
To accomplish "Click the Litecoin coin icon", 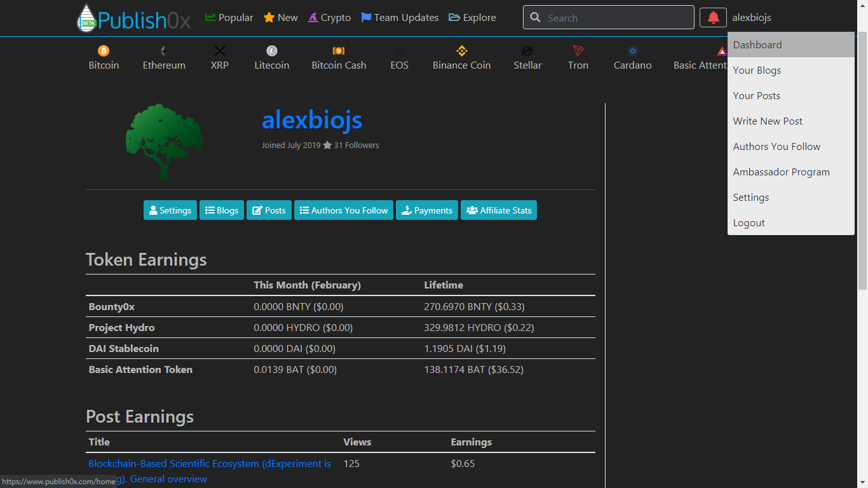I will point(272,51).
